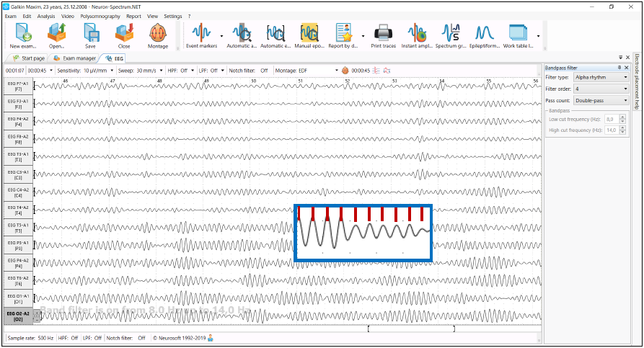Open the Exam menu
This screenshot has height=348, width=644.
(11, 17)
